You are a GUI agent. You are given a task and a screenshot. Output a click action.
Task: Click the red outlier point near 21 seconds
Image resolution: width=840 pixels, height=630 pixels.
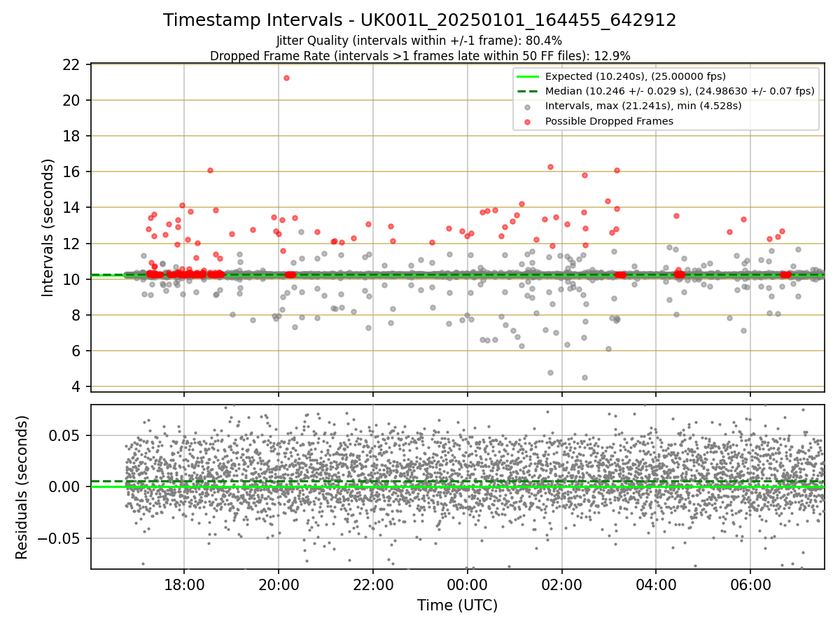pos(286,78)
